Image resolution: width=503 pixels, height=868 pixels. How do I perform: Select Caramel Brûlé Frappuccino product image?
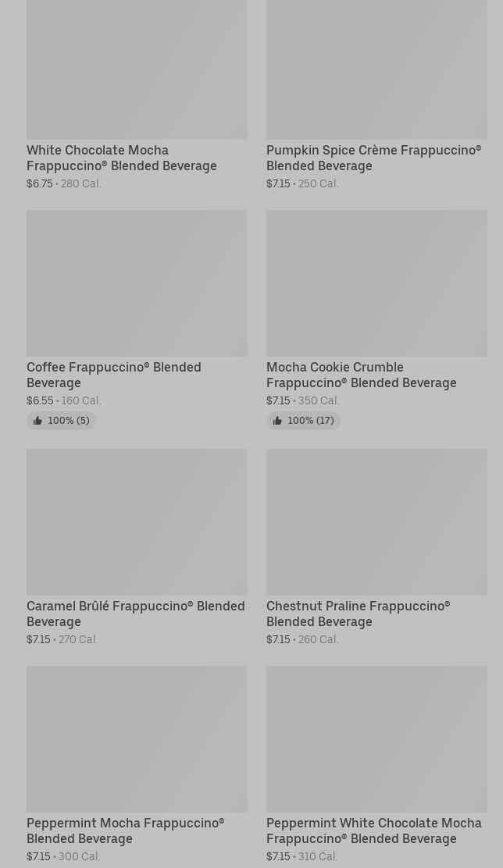[137, 521]
